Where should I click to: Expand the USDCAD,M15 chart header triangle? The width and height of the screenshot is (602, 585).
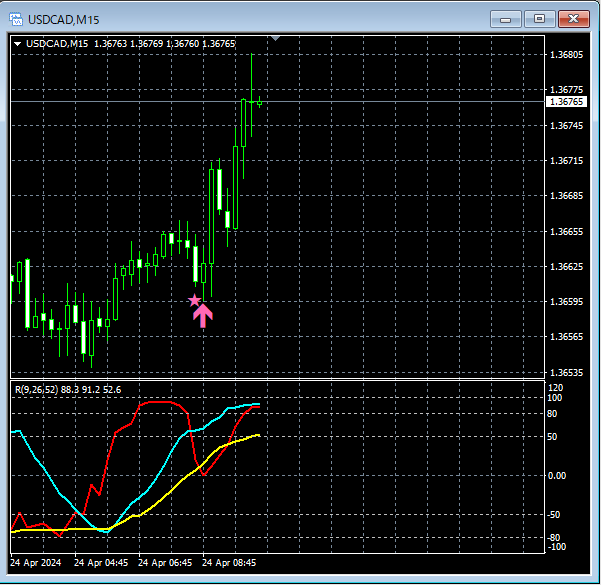(17, 44)
